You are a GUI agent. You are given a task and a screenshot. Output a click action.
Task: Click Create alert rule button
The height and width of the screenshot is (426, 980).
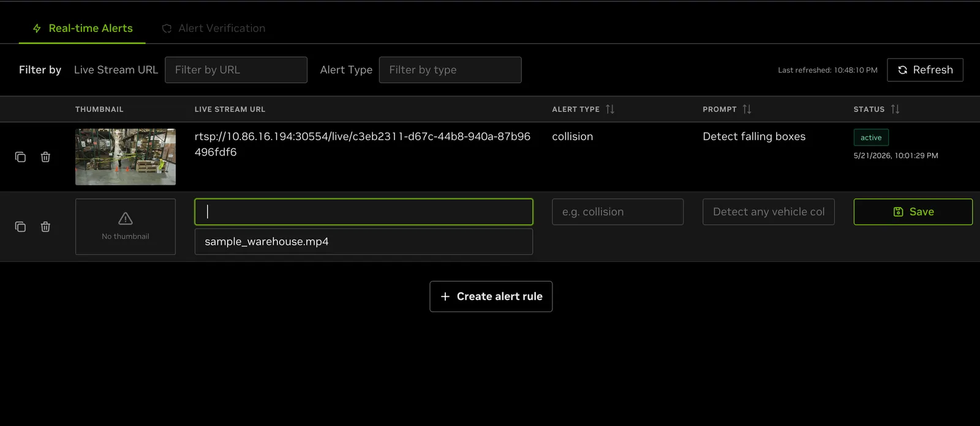[x=491, y=296]
